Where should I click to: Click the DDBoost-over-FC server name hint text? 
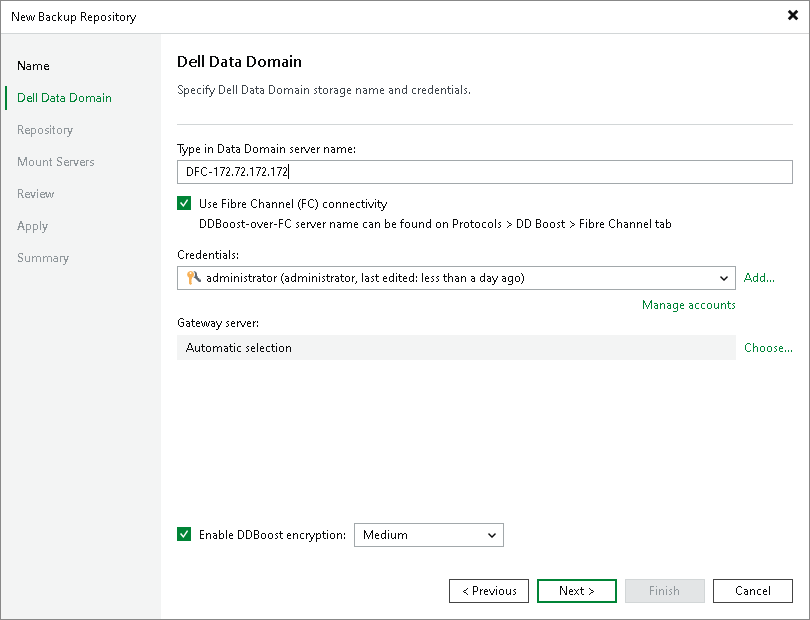[x=435, y=224]
